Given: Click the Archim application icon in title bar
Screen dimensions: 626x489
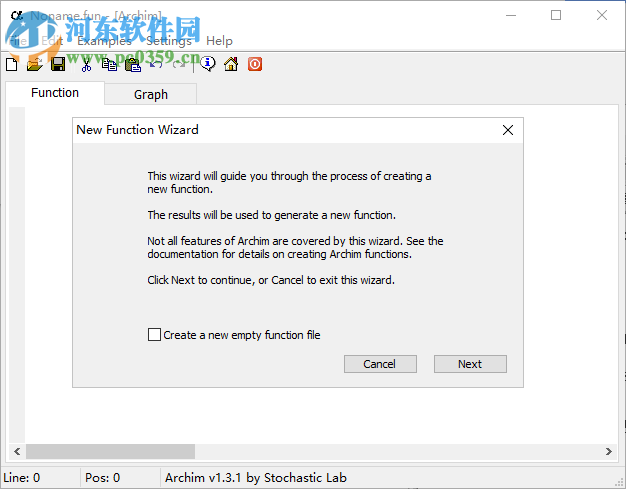Looking at the screenshot, I should pyautogui.click(x=17, y=16).
